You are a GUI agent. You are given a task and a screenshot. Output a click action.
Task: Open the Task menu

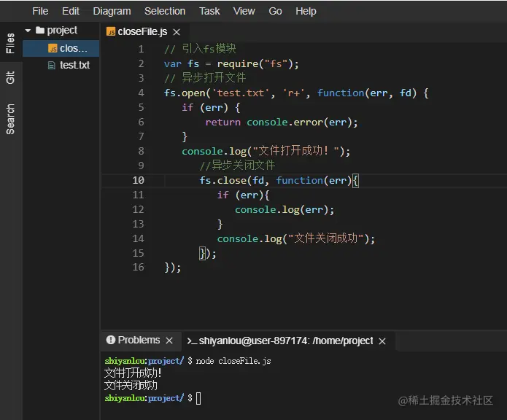pos(209,12)
